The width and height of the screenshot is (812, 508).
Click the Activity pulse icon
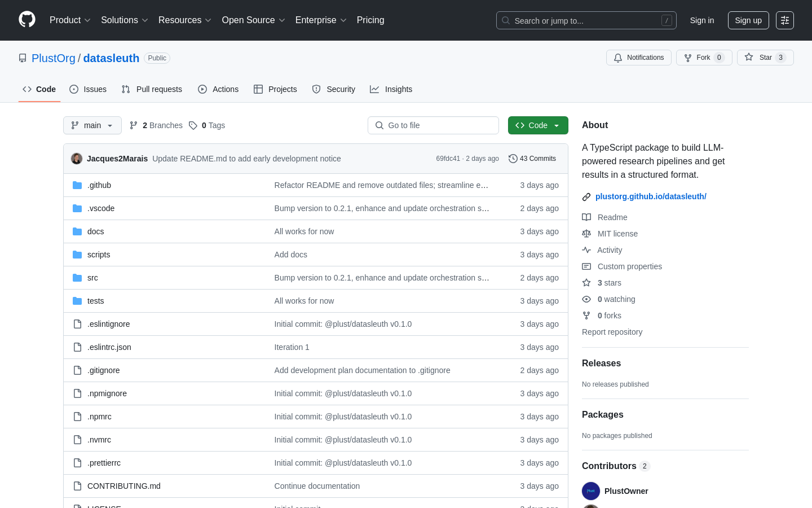(586, 250)
